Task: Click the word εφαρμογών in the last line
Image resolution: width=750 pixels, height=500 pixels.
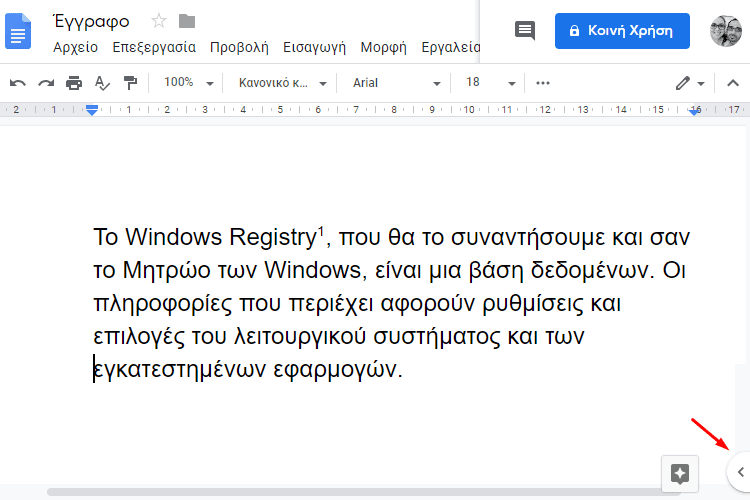Action: click(x=335, y=370)
